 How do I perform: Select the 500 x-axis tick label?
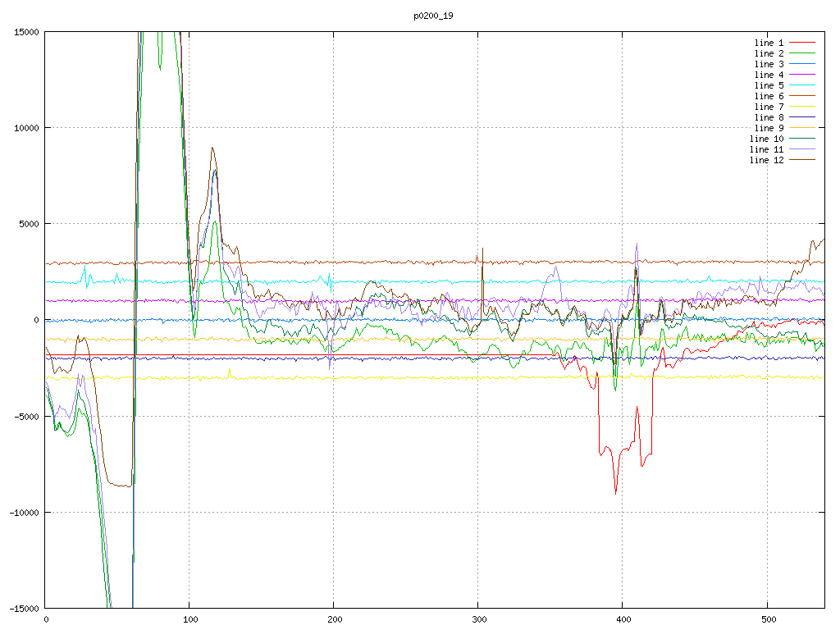click(766, 618)
